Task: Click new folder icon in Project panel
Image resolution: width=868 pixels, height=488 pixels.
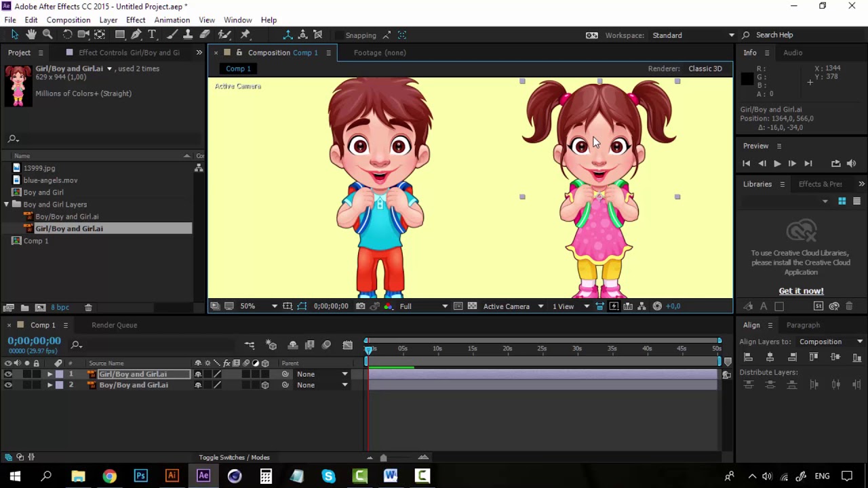Action: 25,308
